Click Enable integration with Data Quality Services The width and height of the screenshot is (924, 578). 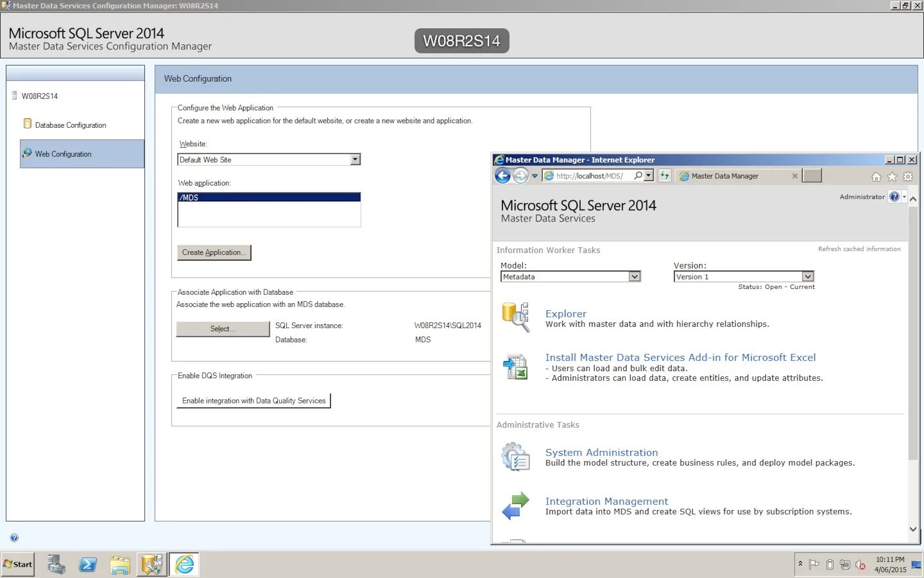pyautogui.click(x=253, y=401)
